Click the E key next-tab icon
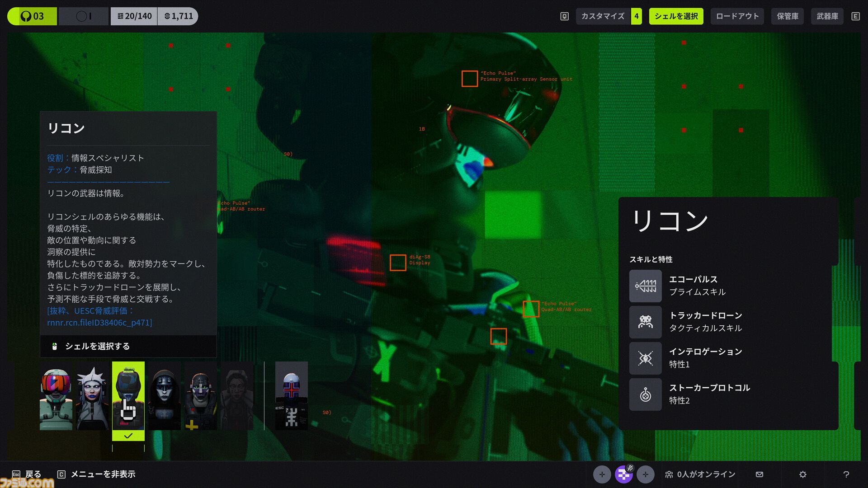Screen dimensions: 868x488 click(855, 16)
